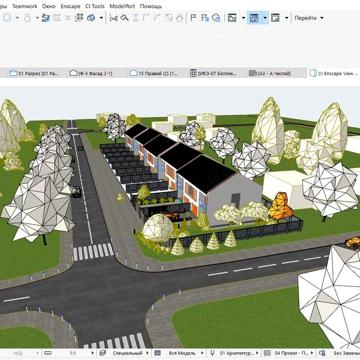Click the highlighted blue window-layout icon
360x360 pixels.
[254, 18]
